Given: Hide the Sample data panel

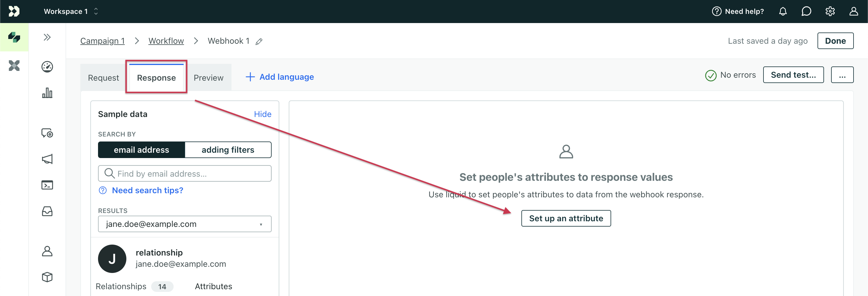Looking at the screenshot, I should [262, 114].
